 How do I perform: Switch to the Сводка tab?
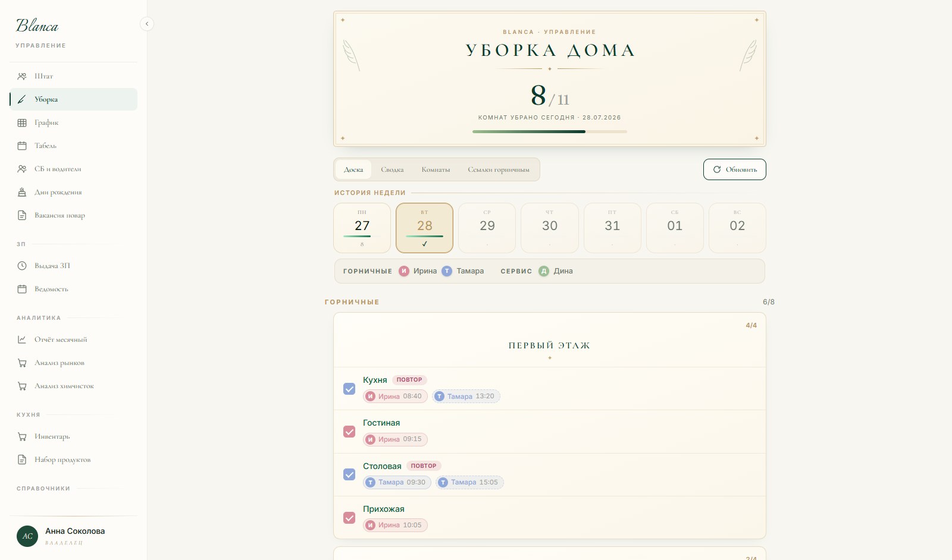tap(392, 169)
